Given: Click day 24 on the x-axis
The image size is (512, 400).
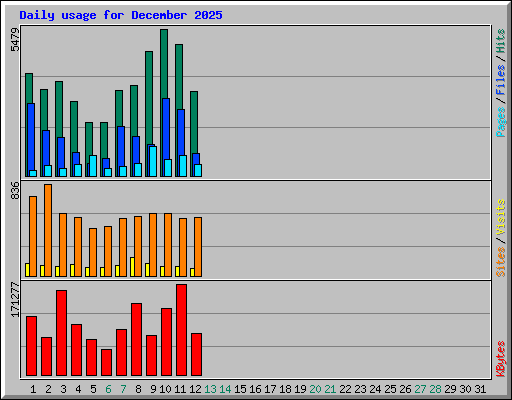Looking at the screenshot, I should [x=375, y=389].
